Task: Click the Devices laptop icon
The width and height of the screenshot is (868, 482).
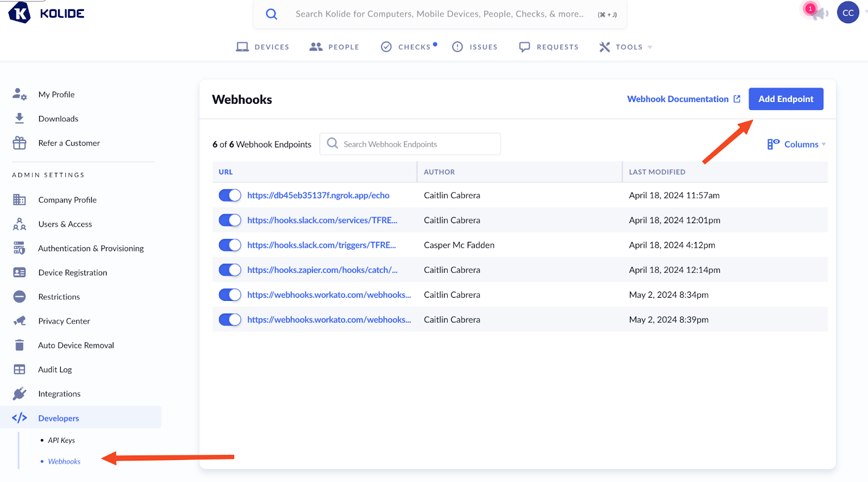Action: pyautogui.click(x=242, y=47)
